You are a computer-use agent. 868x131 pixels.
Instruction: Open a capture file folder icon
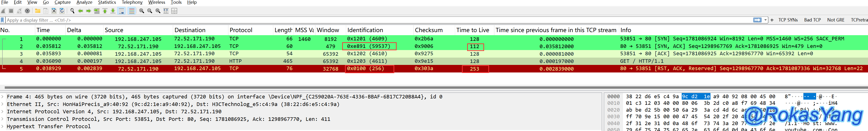coord(38,11)
